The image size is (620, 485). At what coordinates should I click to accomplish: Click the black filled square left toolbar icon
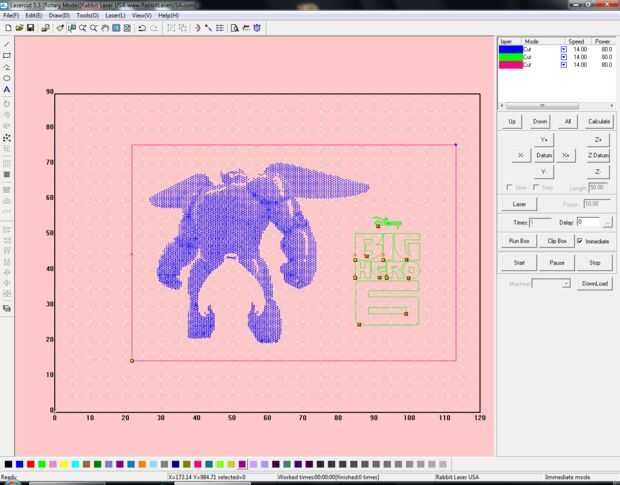pyautogui.click(x=7, y=175)
